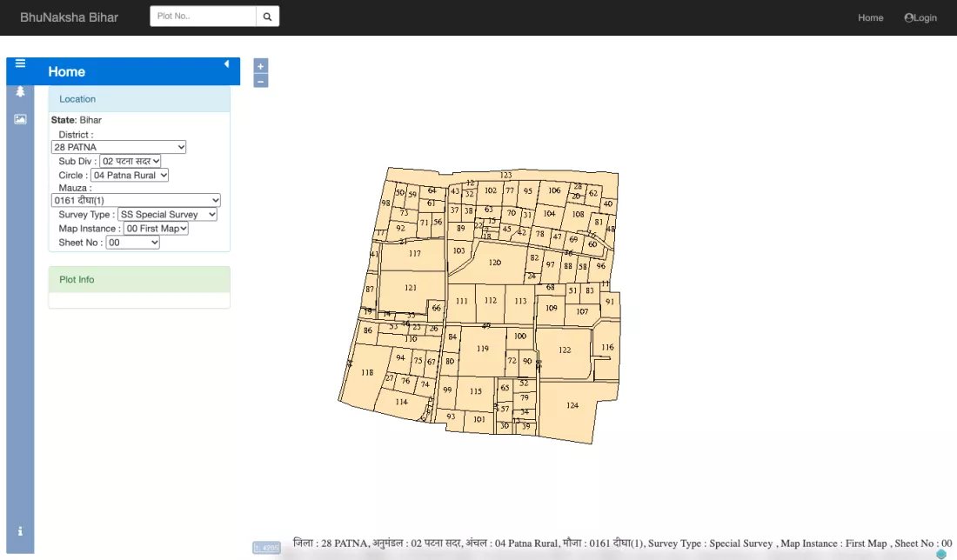Select plot 112 on the map
The height and width of the screenshot is (560, 957).
[490, 300]
